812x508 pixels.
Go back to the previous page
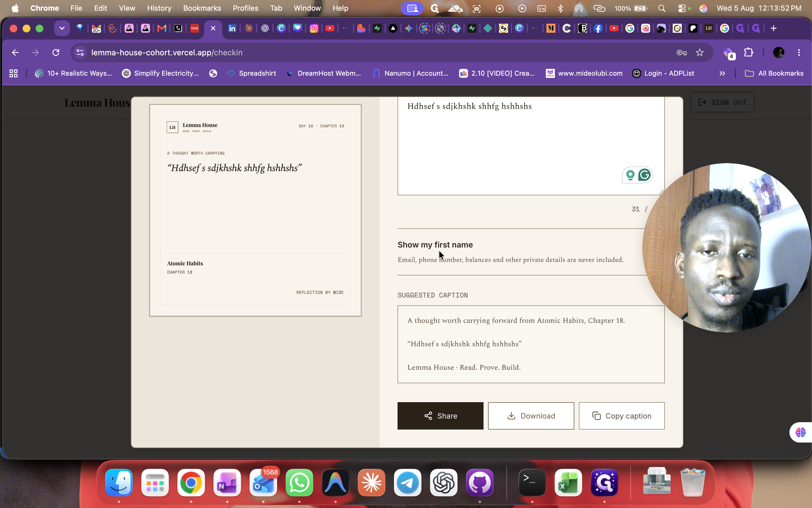click(x=15, y=52)
